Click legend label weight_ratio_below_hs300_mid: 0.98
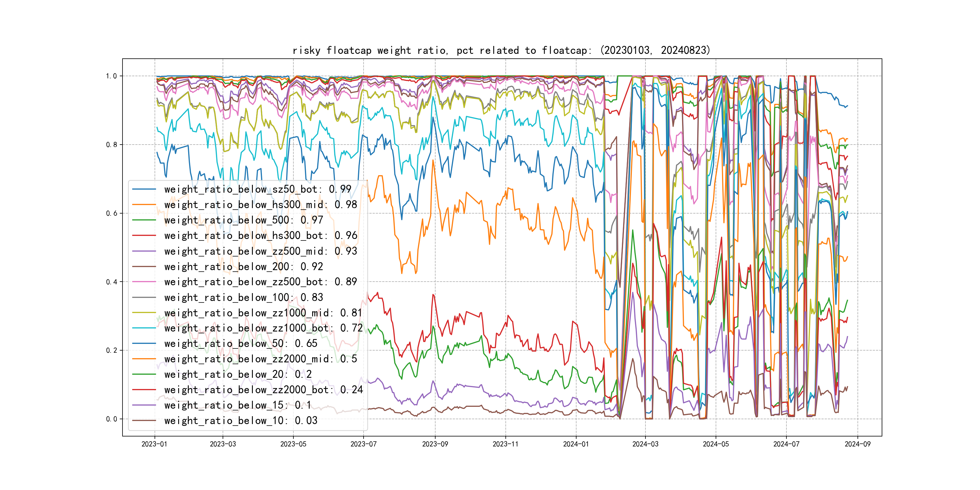 (261, 205)
